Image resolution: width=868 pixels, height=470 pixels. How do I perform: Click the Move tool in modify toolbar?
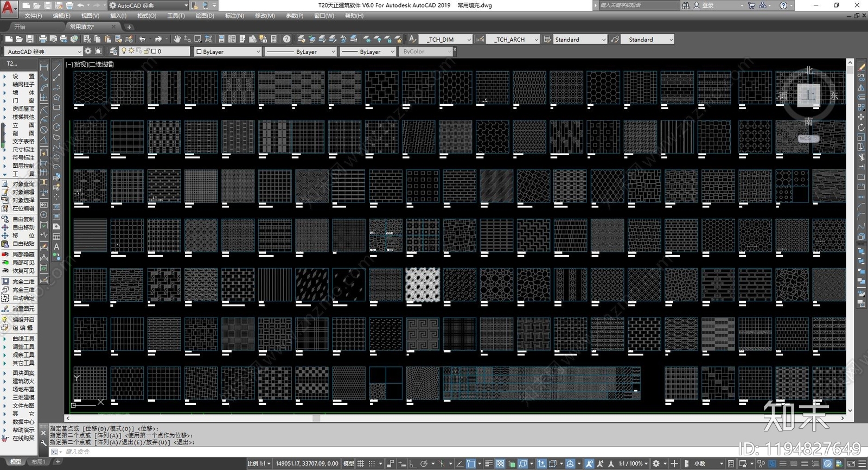861,117
